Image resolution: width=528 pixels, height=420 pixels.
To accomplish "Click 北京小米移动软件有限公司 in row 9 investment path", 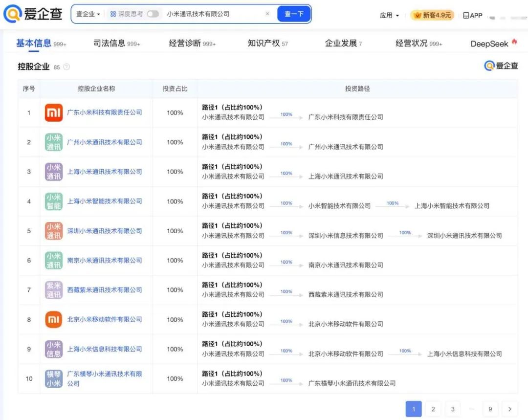I will (346, 354).
